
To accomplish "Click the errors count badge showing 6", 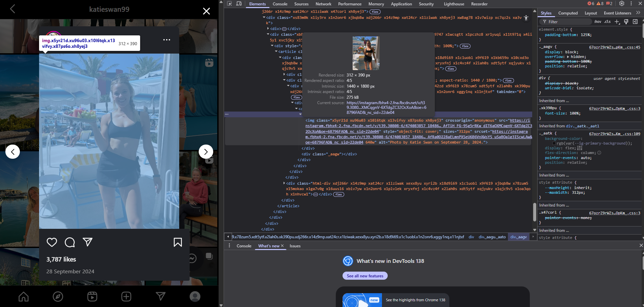I will click(591, 3).
